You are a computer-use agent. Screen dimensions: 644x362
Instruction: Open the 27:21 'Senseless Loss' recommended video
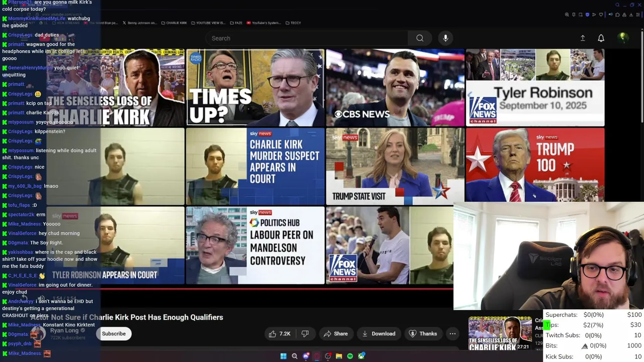click(500, 333)
